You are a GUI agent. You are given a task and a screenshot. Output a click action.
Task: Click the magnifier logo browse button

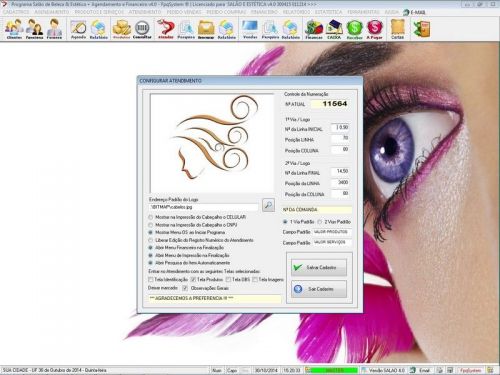tap(268, 205)
